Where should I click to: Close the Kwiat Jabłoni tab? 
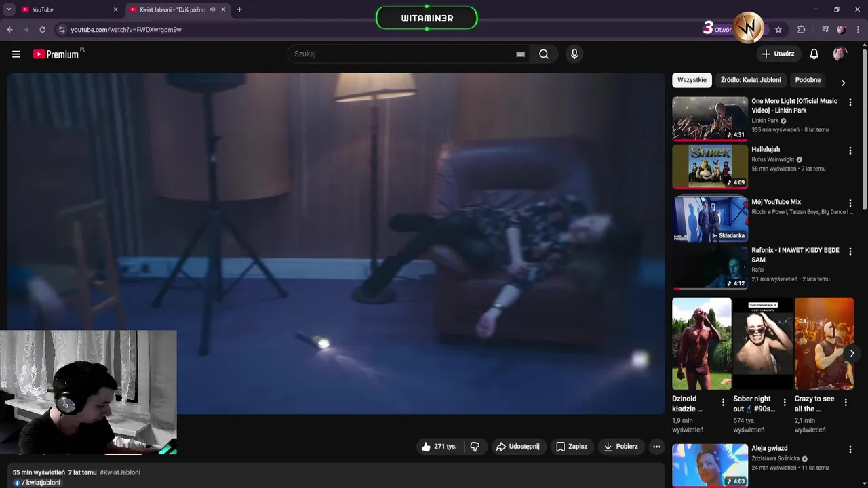223,9
